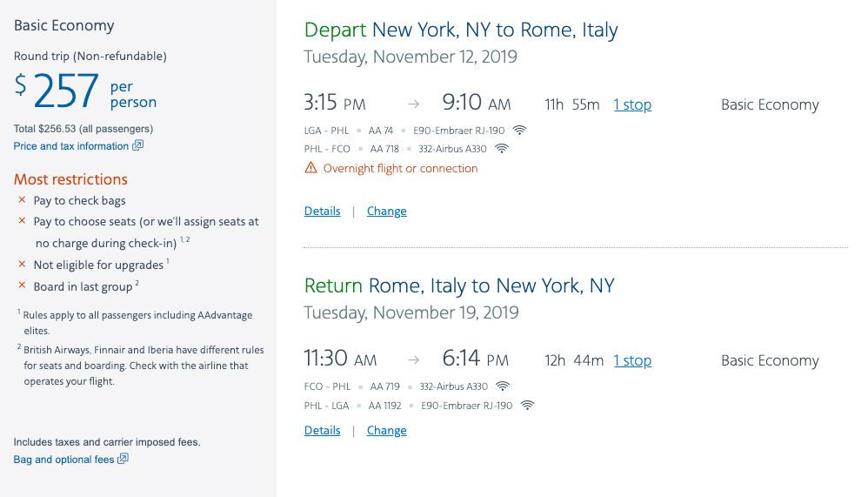
Task: Show Details for the departing New York to Rome flight
Action: coord(322,211)
